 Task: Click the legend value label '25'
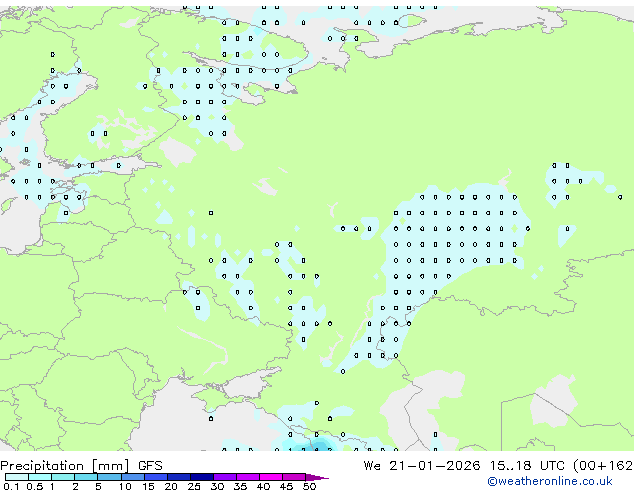coord(194,486)
